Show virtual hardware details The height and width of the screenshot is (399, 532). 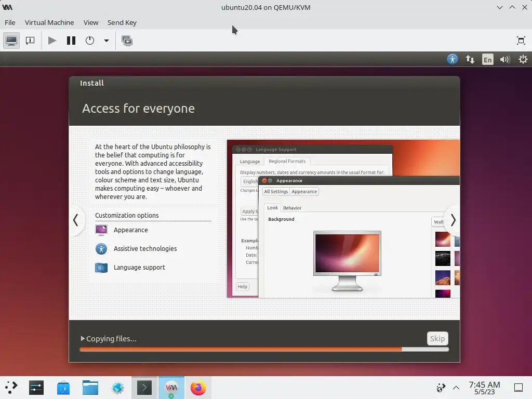click(30, 41)
